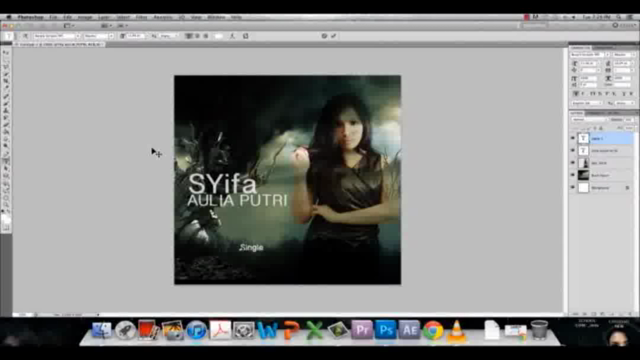The height and width of the screenshot is (360, 640).
Task: Toggle eye of the woman photo layer
Action: tap(573, 163)
